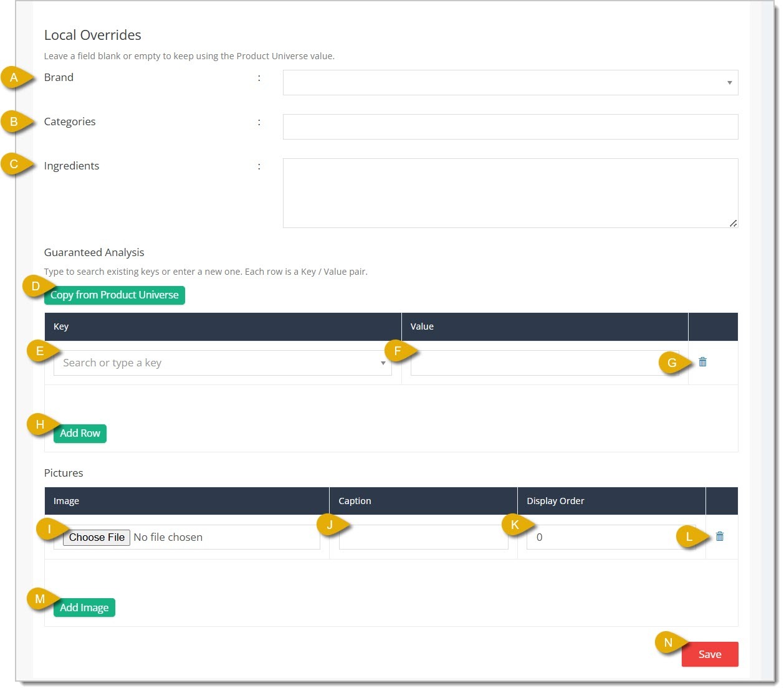Click the Categories field label
784x691 pixels.
tap(70, 122)
